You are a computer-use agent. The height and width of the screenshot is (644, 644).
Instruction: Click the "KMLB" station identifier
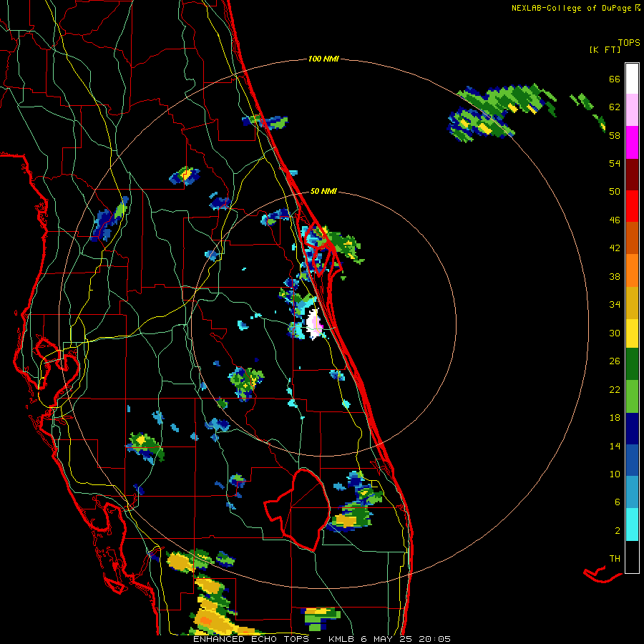pos(343,639)
